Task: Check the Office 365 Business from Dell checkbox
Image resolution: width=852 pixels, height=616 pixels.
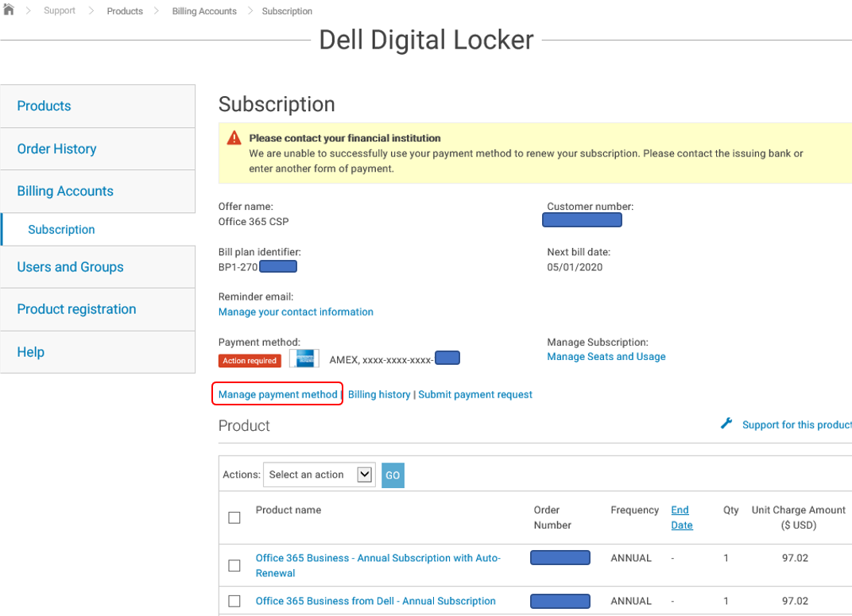Action: point(234,601)
